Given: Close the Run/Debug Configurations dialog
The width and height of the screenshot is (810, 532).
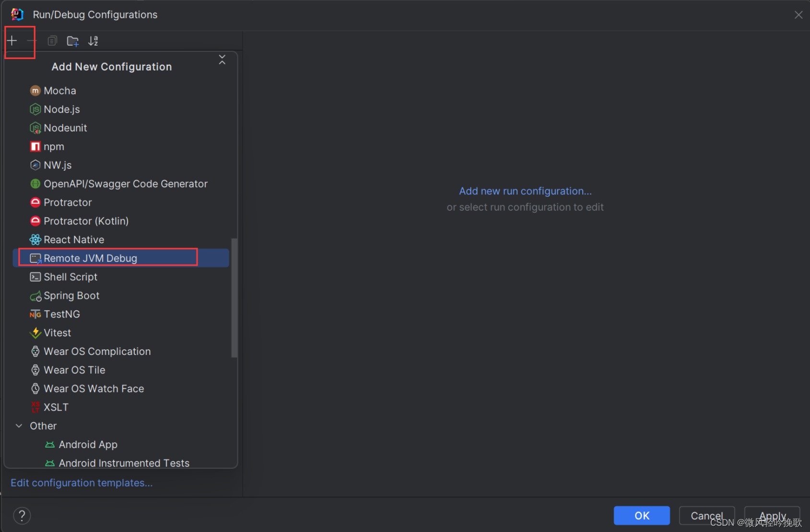Looking at the screenshot, I should click(x=798, y=15).
